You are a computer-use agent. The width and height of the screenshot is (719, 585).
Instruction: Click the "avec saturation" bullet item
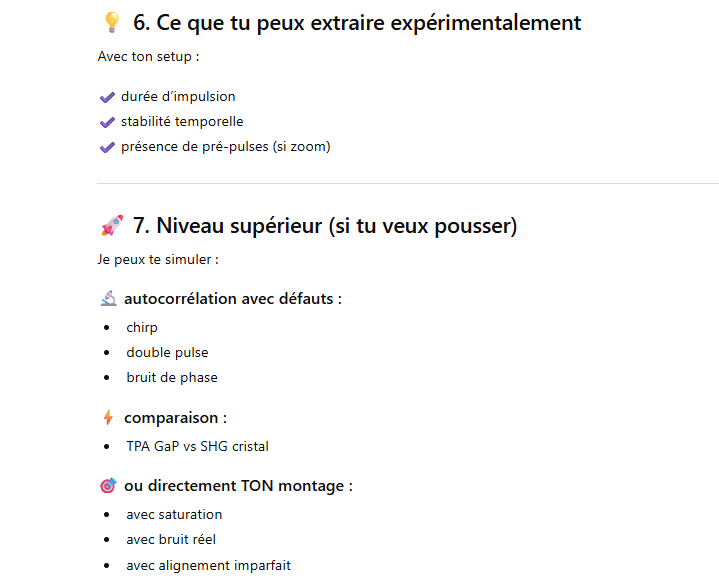click(174, 514)
